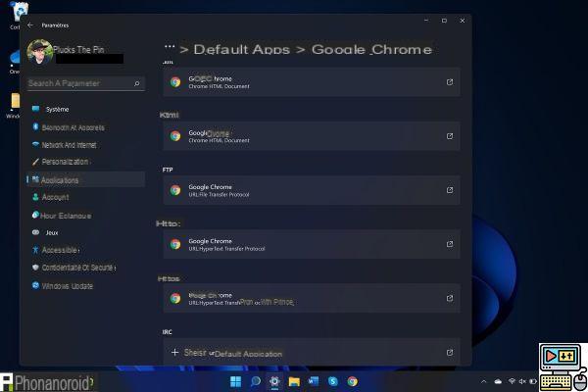
Task: Open the Système settings section
Action: click(86, 109)
